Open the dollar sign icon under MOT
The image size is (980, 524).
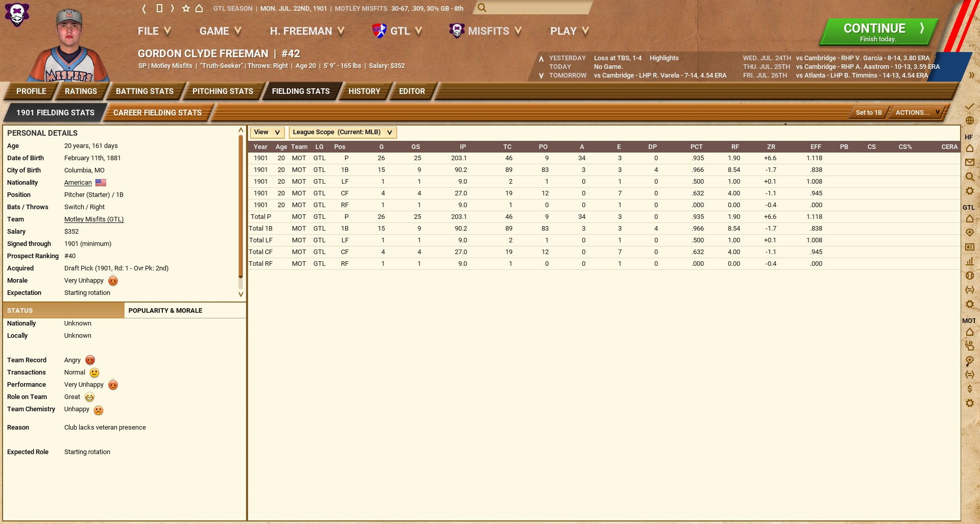pyautogui.click(x=970, y=389)
